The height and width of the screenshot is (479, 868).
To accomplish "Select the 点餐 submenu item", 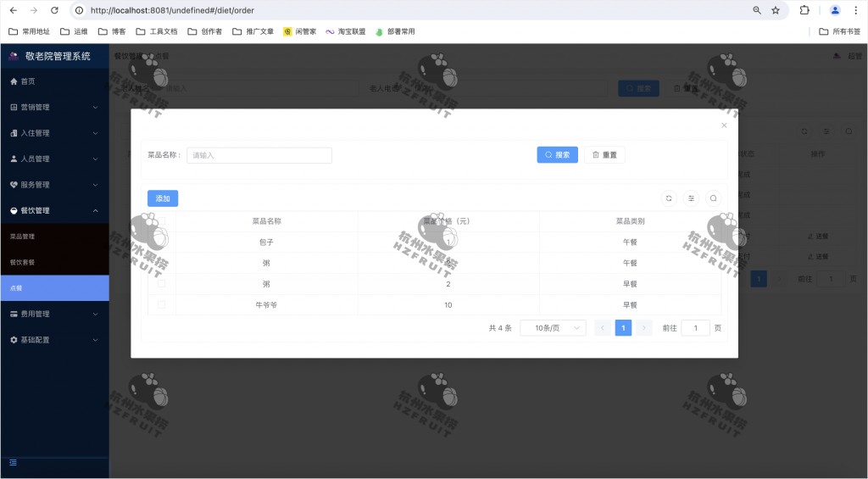I will [55, 288].
